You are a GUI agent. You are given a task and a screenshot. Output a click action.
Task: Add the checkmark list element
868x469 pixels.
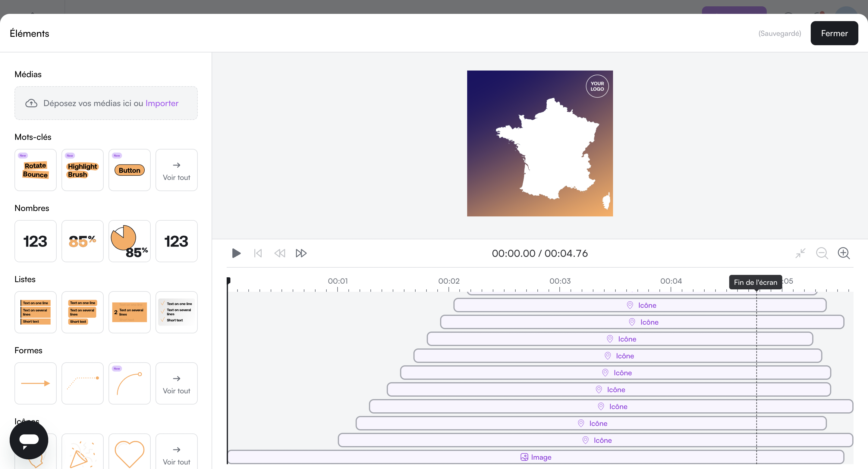click(x=177, y=312)
